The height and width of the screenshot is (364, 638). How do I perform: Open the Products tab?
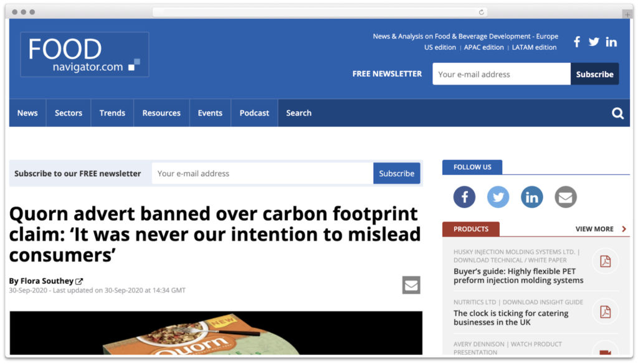[471, 229]
